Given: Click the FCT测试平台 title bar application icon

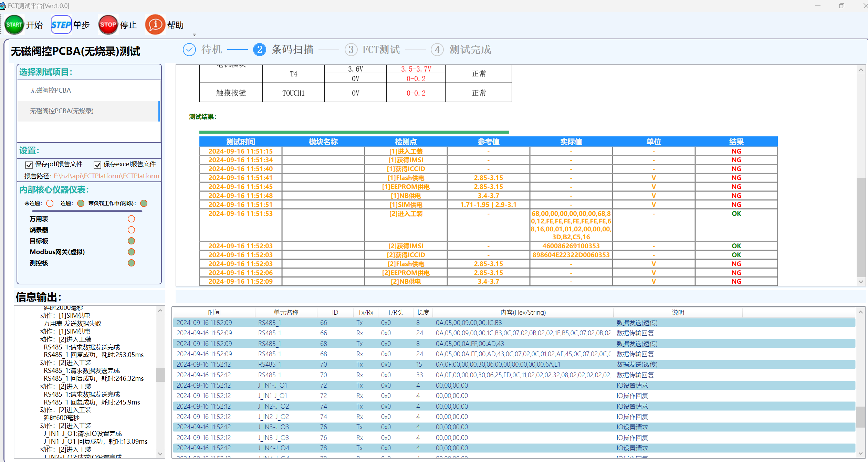Looking at the screenshot, I should (4, 6).
